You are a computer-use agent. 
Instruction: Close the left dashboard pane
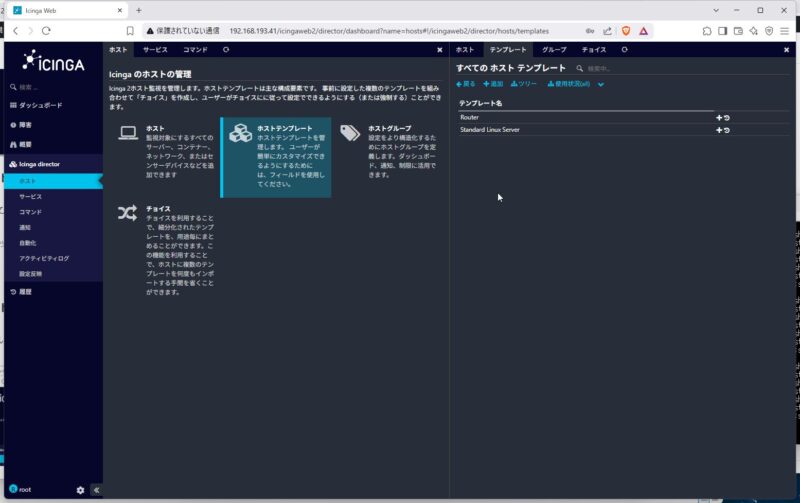point(440,50)
